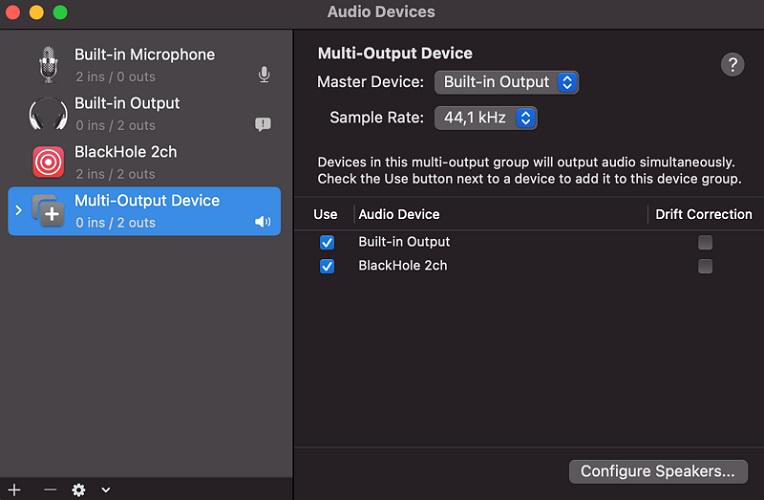Click the Use column header

(x=325, y=214)
